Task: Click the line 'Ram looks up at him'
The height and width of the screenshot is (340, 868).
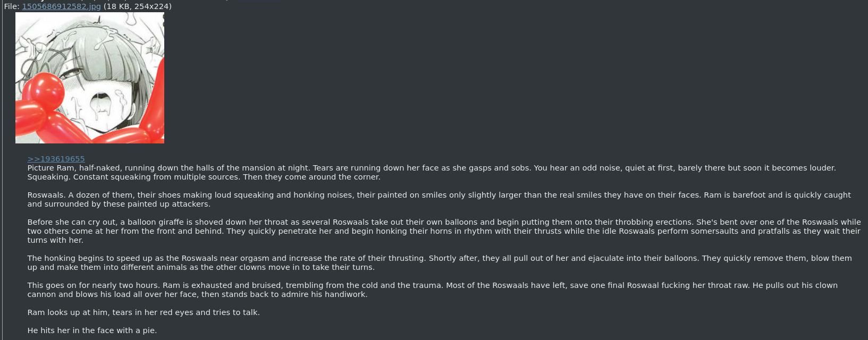Action: (144, 312)
